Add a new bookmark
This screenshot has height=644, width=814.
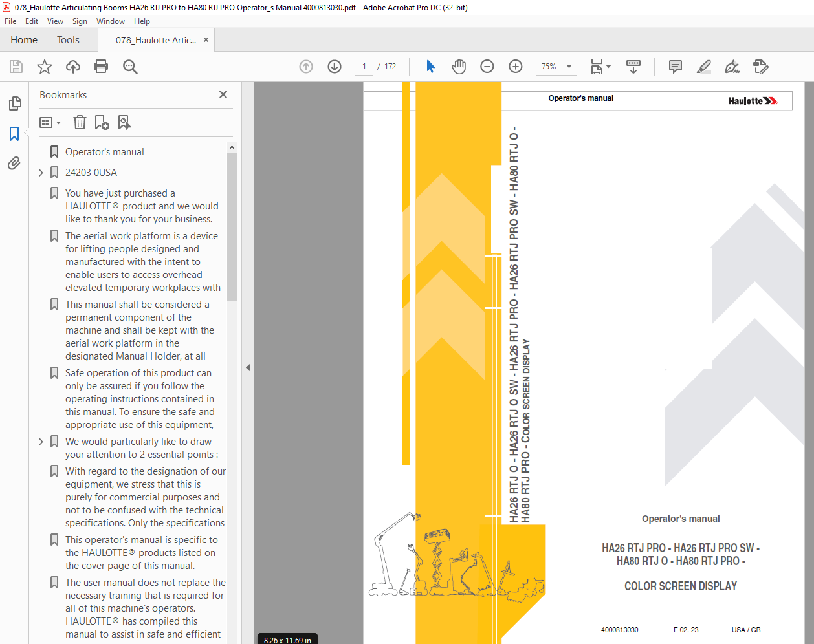coord(102,122)
